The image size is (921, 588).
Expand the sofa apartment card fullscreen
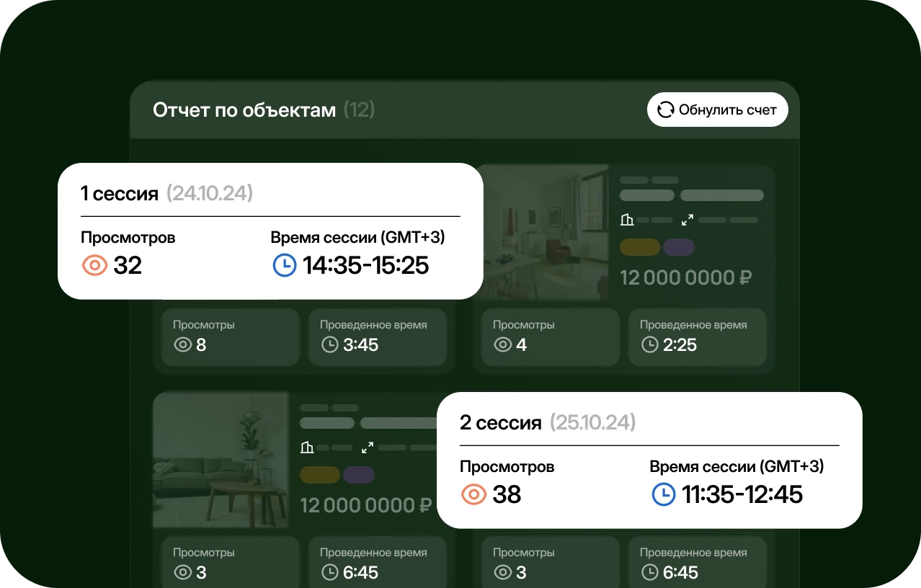tap(367, 447)
